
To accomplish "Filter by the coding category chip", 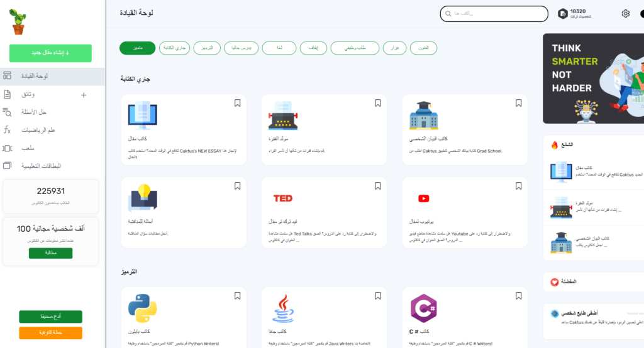I will (208, 48).
